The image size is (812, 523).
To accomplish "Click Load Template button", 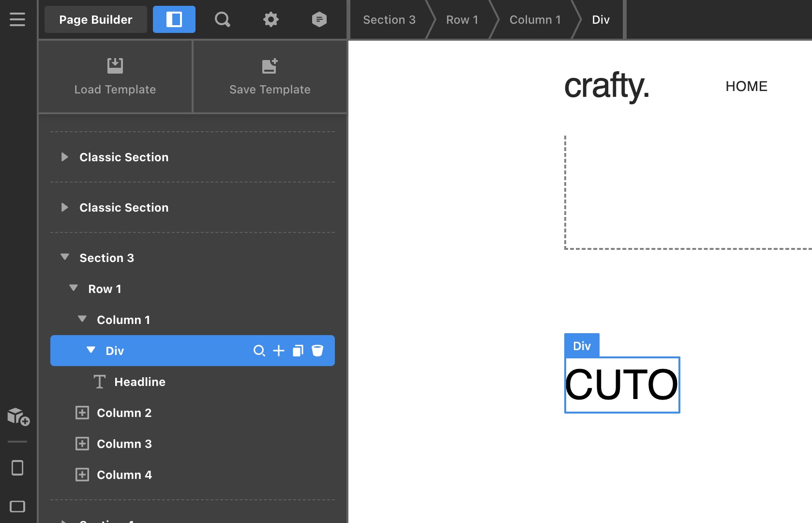I will click(x=115, y=77).
